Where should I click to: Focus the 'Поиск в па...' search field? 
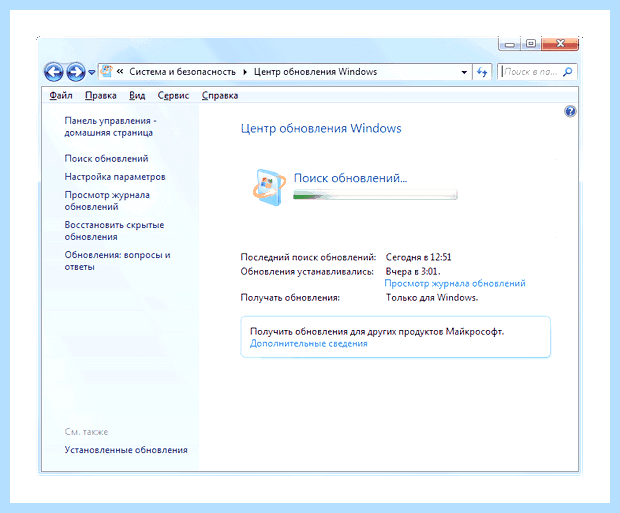pos(530,72)
